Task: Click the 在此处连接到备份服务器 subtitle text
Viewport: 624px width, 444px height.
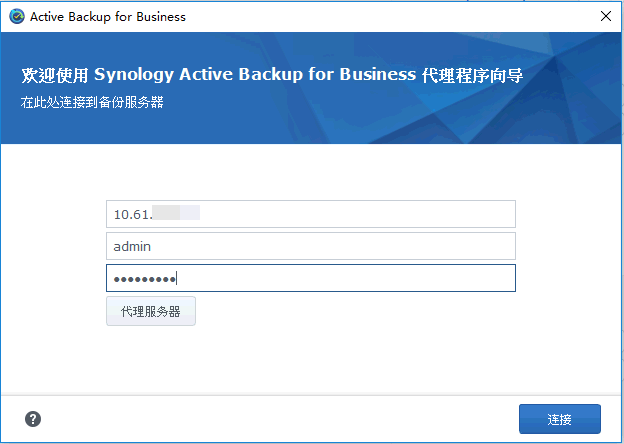Action: 92,102
